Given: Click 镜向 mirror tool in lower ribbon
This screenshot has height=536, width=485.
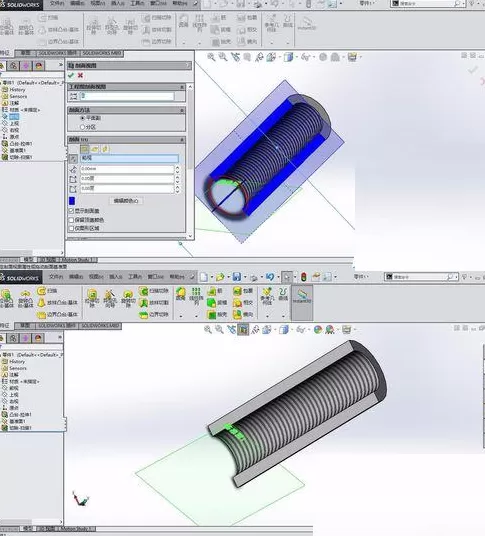Looking at the screenshot, I should pos(243,314).
